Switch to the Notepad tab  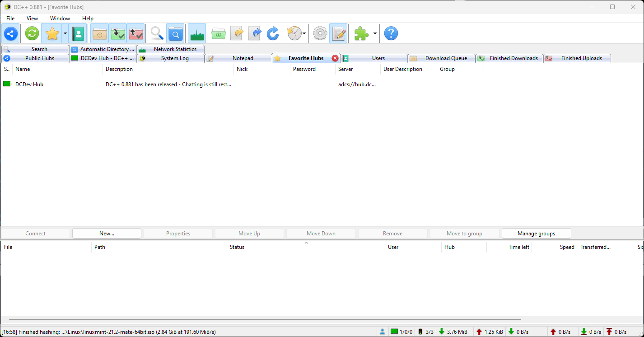pyautogui.click(x=238, y=58)
